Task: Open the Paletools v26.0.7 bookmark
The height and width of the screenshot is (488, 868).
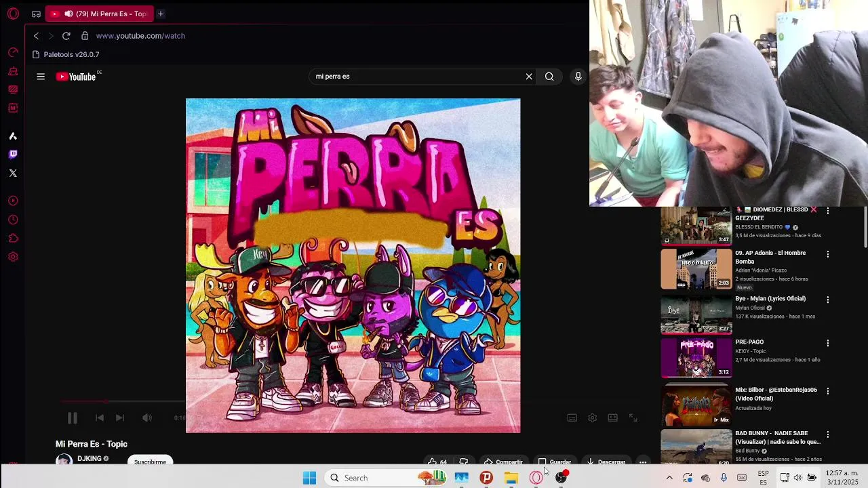Action: point(66,54)
